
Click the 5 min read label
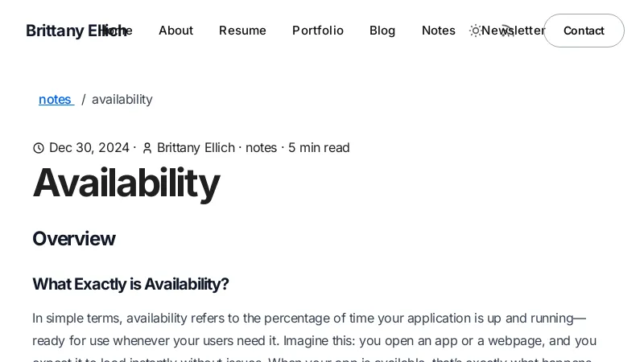[319, 148]
